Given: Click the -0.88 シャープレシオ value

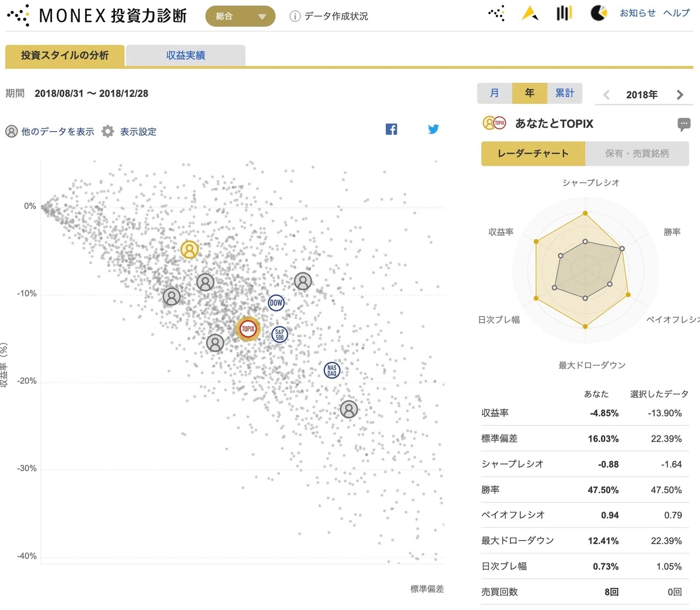Looking at the screenshot, I should [x=608, y=464].
